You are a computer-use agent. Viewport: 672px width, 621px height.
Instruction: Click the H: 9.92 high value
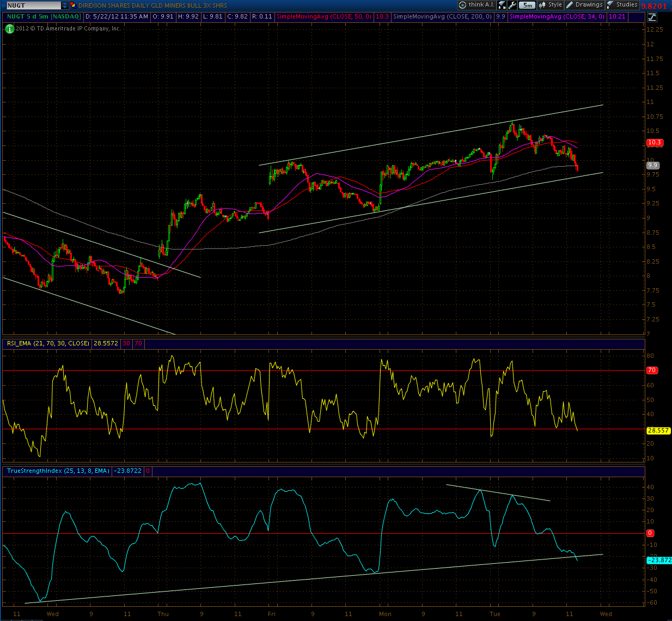188,16
